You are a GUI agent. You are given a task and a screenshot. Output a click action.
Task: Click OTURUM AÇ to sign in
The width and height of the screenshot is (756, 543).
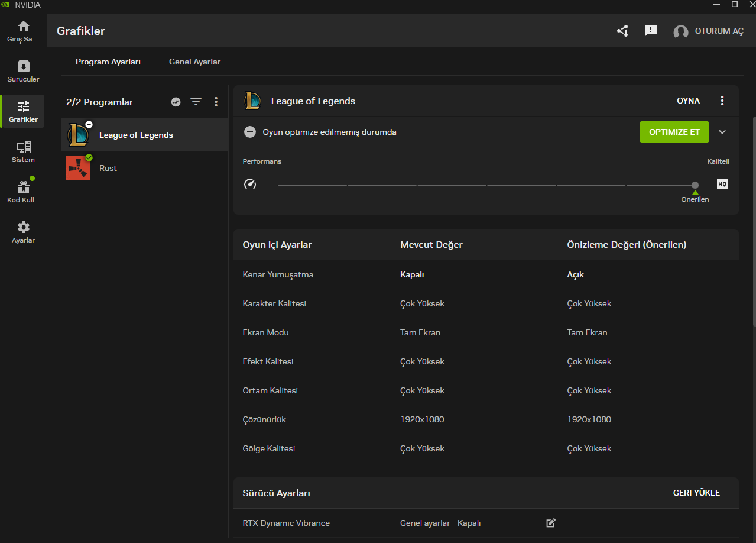click(719, 31)
